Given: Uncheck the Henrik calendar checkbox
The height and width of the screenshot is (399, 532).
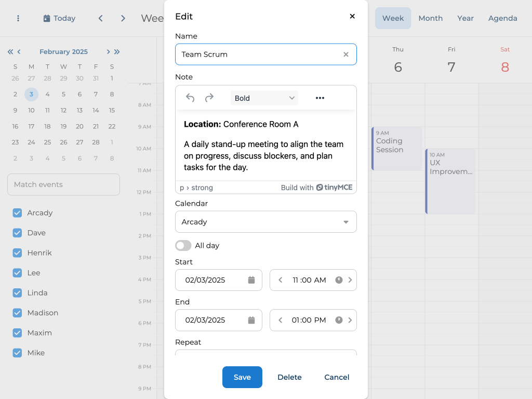Looking at the screenshot, I should [17, 253].
